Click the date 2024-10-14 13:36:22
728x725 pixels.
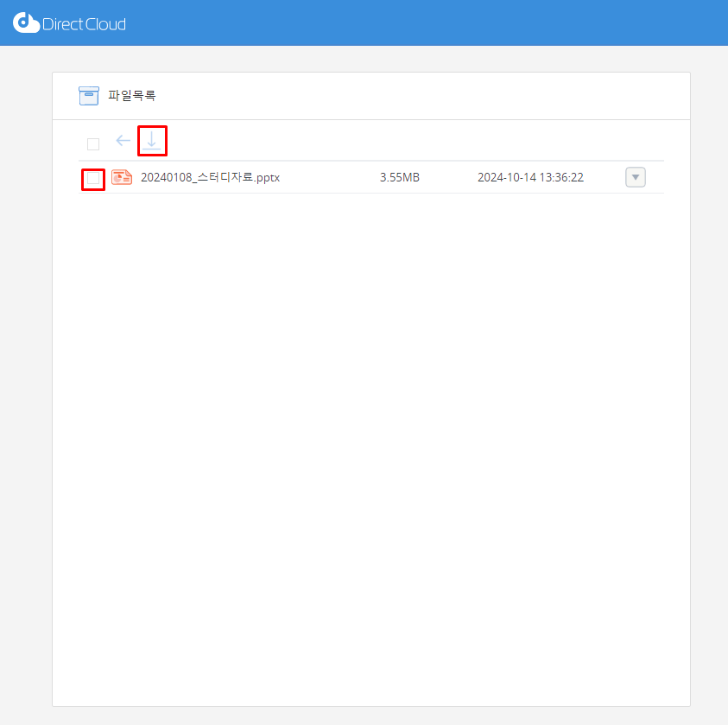(x=531, y=177)
